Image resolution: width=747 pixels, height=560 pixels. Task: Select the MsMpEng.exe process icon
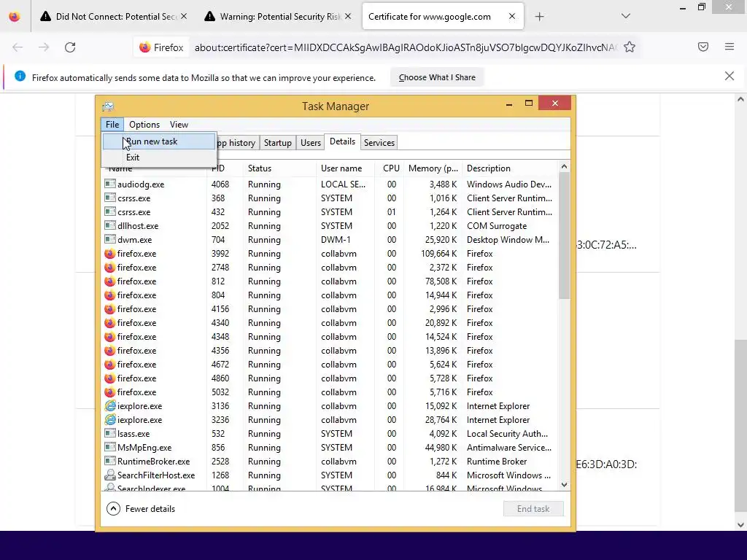coord(110,447)
